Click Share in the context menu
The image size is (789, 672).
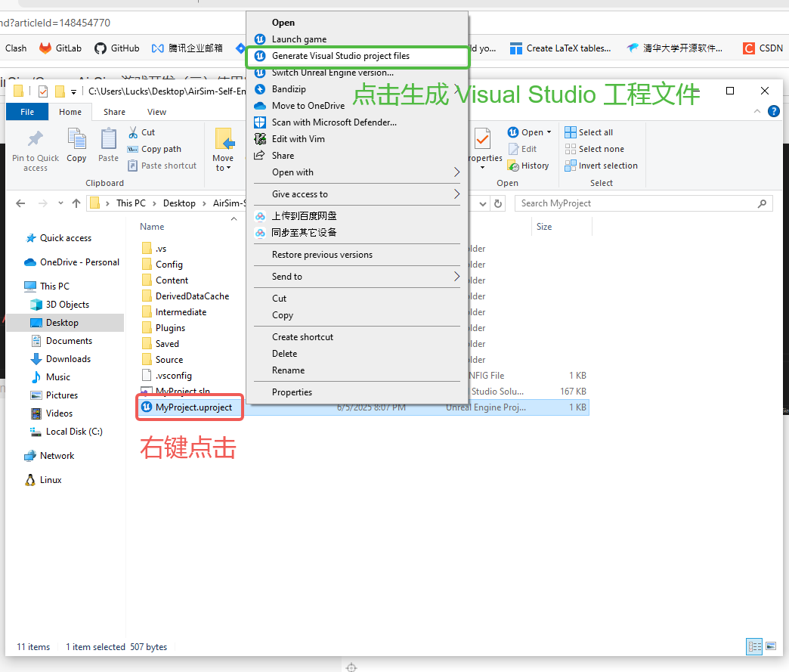(x=357, y=156)
